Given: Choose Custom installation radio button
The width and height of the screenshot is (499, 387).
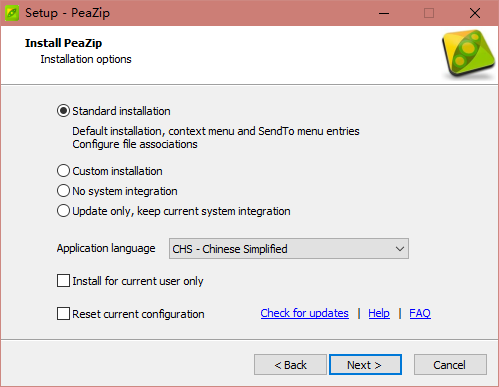Looking at the screenshot, I should (x=63, y=171).
